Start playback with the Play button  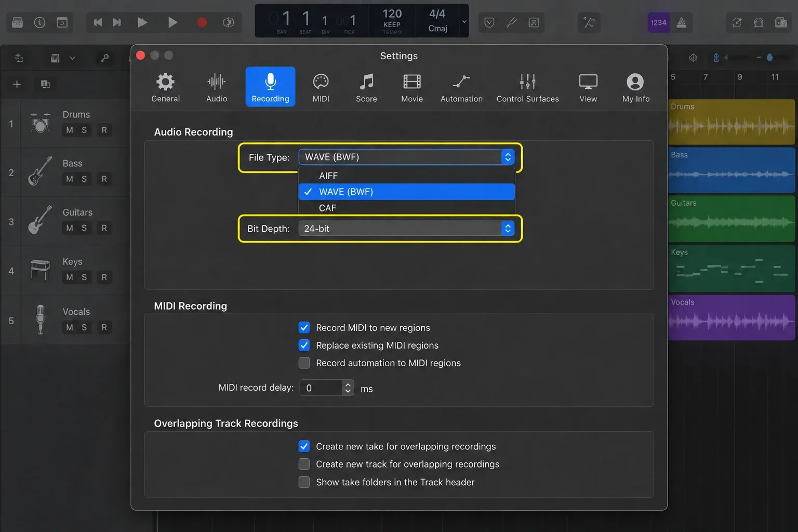pyautogui.click(x=172, y=22)
